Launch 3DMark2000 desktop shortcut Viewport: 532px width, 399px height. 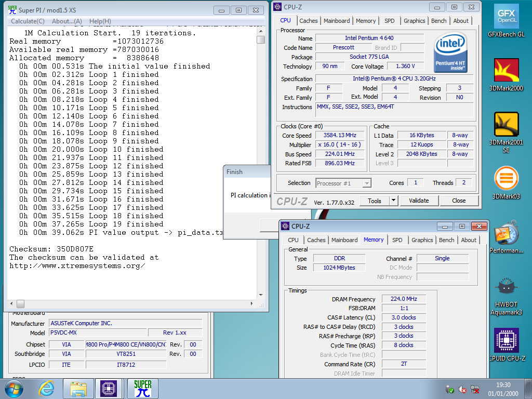tap(506, 75)
